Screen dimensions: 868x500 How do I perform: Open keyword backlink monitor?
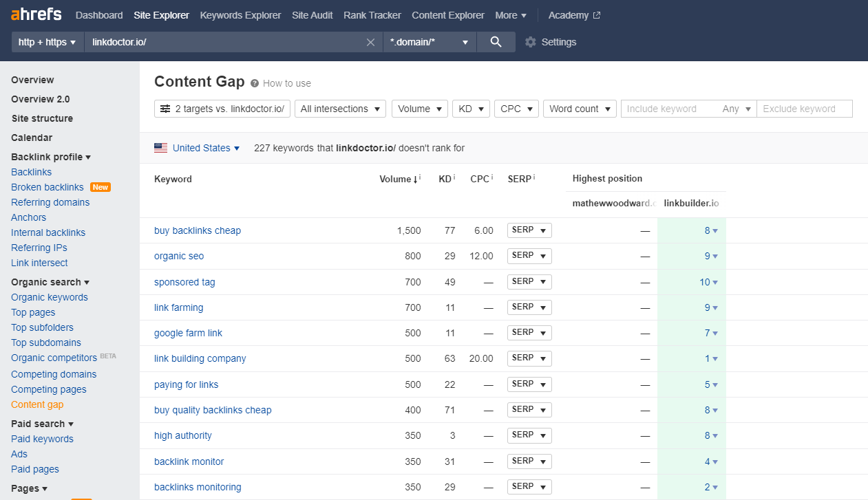tap(189, 461)
